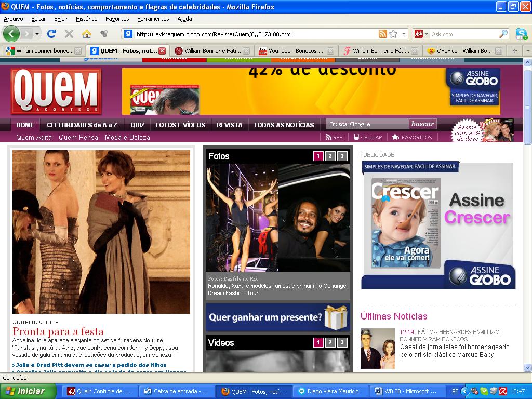532x399 pixels.
Task: Open the list all tabs dropdown
Action: (528, 51)
